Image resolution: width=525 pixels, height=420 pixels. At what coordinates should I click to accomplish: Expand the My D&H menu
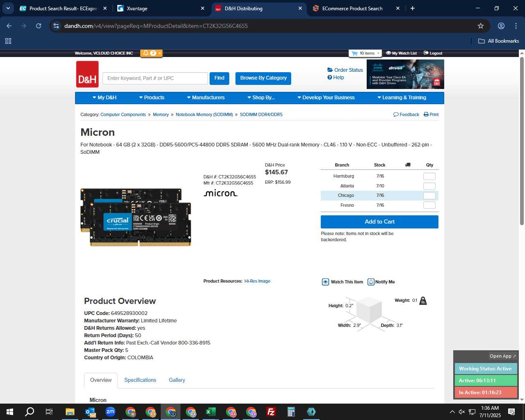pos(105,98)
